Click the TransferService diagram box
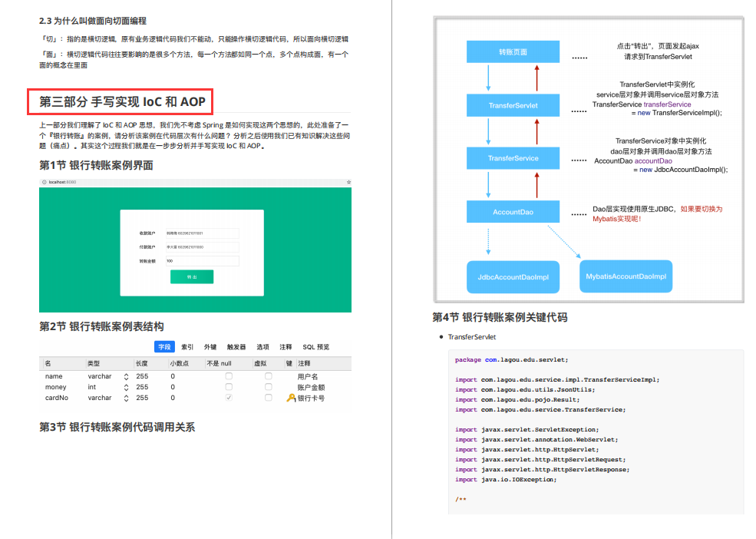Screen dimensions: 756x539 click(513, 158)
